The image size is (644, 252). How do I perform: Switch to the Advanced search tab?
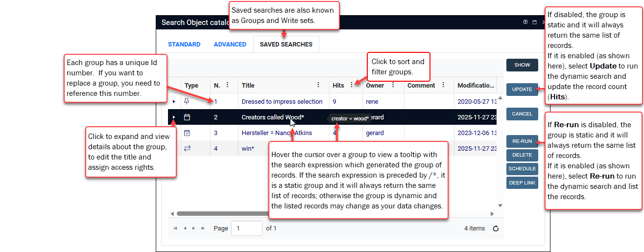click(230, 44)
